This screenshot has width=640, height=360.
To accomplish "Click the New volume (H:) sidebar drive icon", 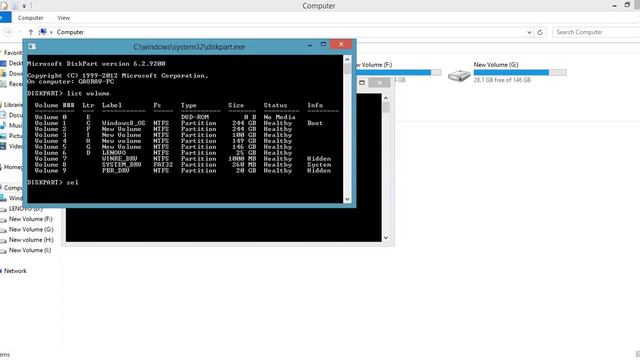I will pos(3,240).
